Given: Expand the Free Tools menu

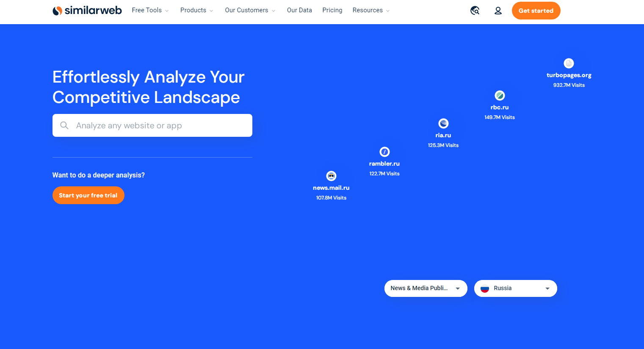Looking at the screenshot, I should (x=150, y=10).
